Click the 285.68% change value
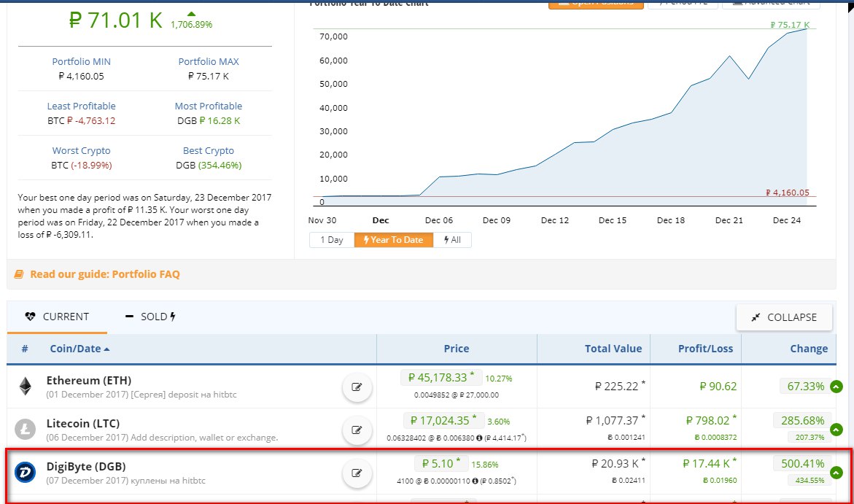This screenshot has height=504, width=854. tap(802, 421)
